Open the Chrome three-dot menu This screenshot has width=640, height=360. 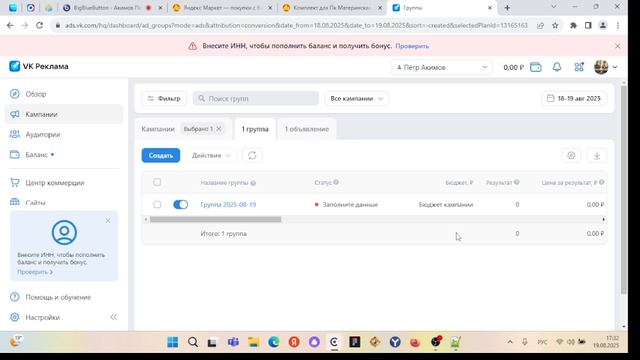618,25
